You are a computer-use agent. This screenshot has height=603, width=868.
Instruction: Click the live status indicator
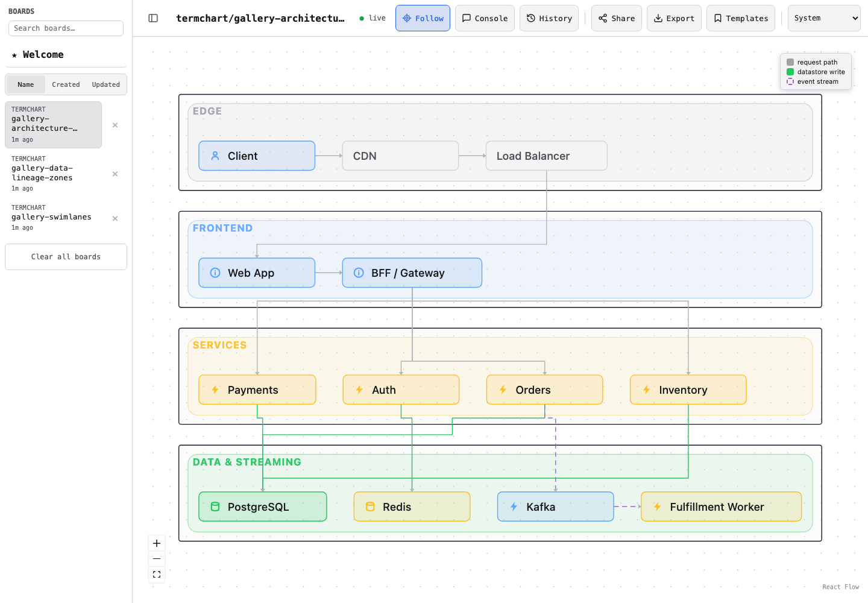pyautogui.click(x=373, y=18)
